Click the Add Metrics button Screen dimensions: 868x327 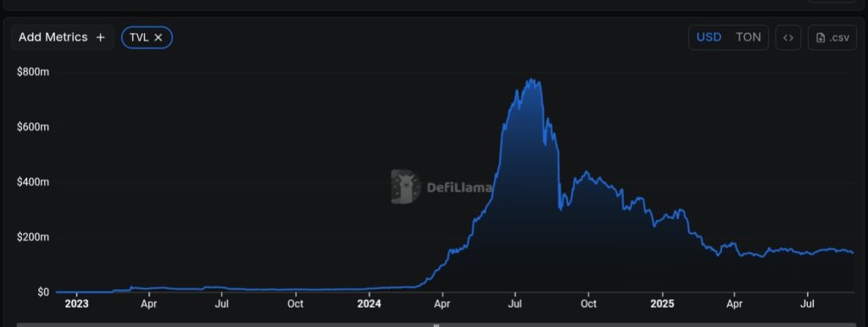(x=62, y=37)
